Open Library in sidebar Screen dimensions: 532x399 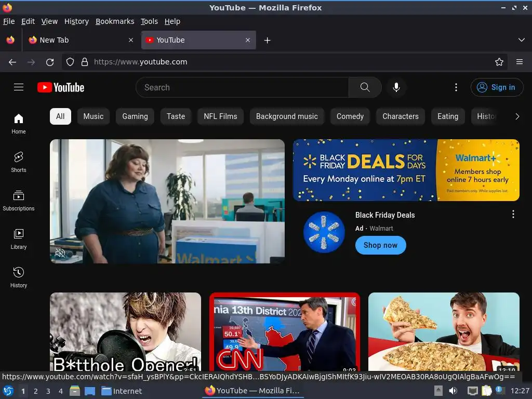pos(19,239)
